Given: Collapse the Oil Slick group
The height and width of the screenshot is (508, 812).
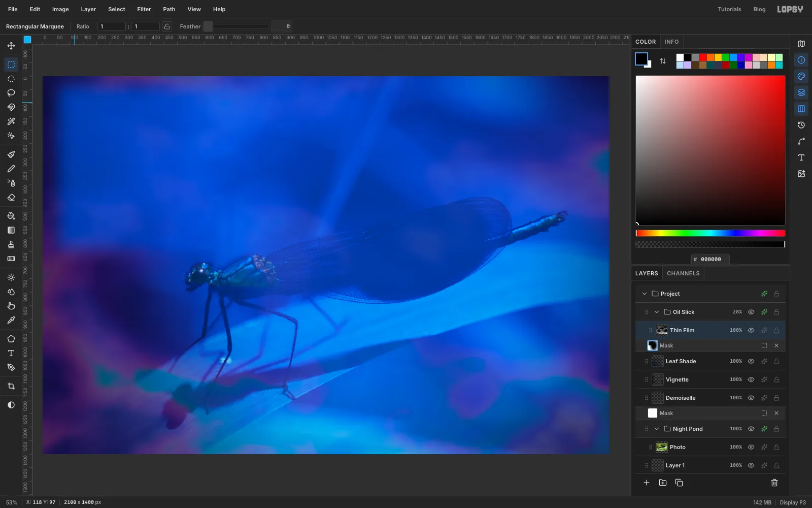Looking at the screenshot, I should 657,312.
